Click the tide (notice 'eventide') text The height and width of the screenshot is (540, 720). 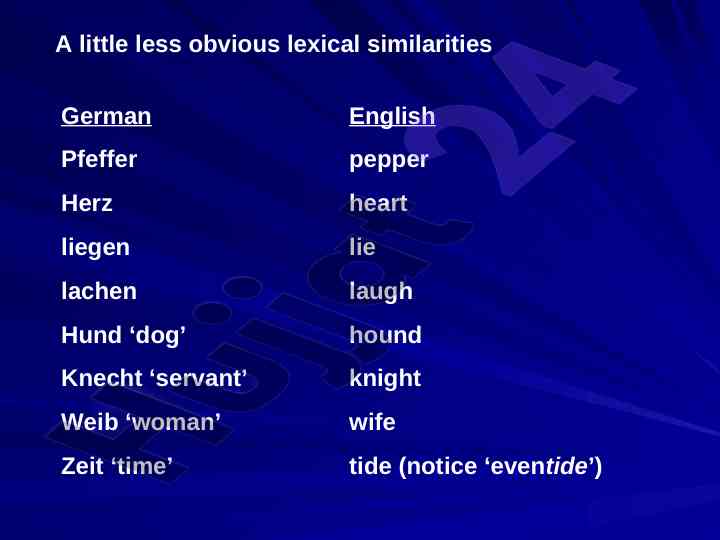(475, 467)
